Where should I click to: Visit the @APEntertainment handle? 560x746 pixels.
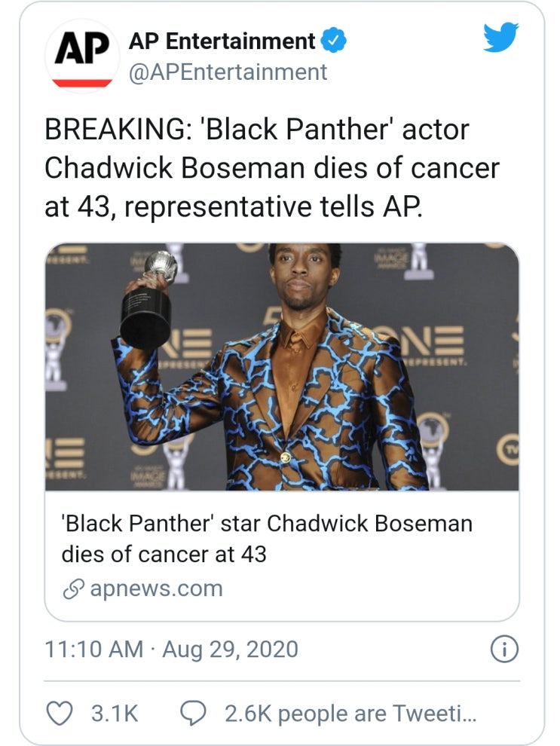[x=228, y=72]
